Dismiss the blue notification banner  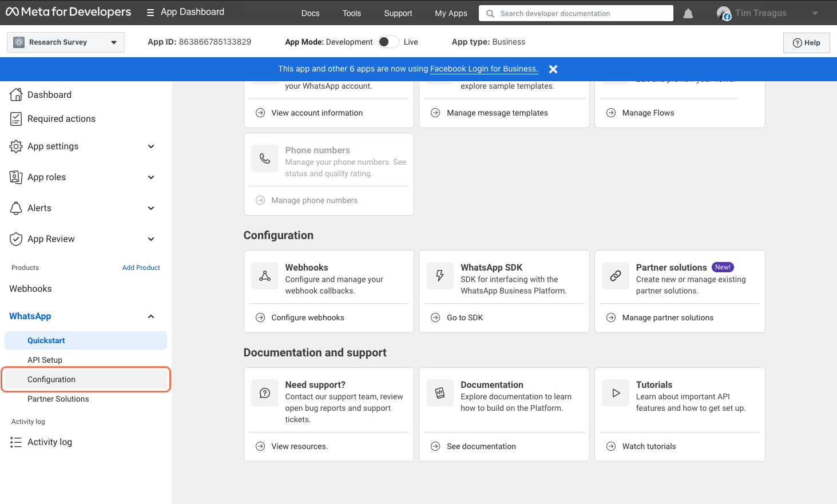553,69
